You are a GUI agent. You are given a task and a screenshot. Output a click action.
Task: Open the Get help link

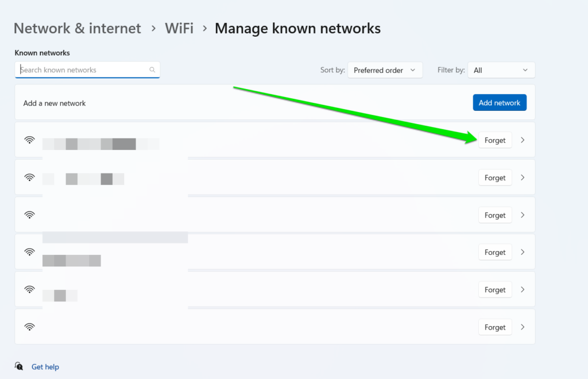point(45,367)
